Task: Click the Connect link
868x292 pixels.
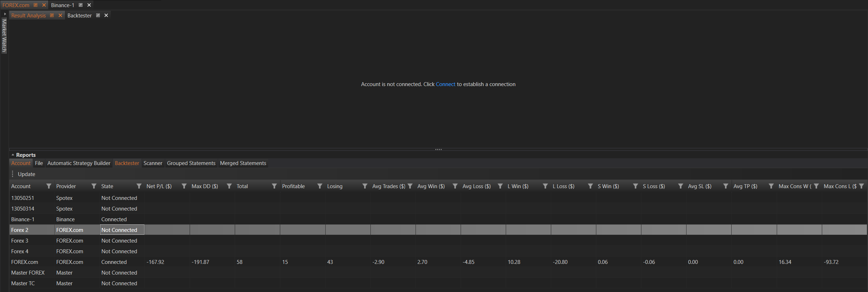Action: click(x=445, y=84)
